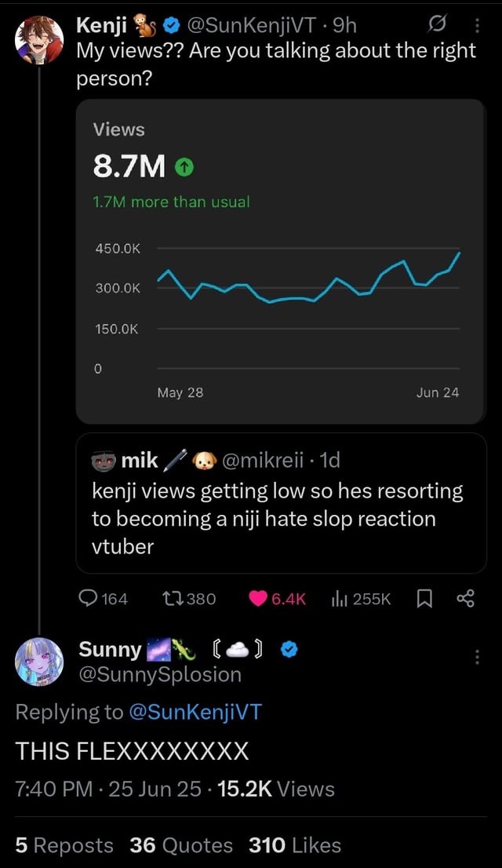The height and width of the screenshot is (868, 502).
Task: Click Kenji's blue verified badge
Action: 167,26
